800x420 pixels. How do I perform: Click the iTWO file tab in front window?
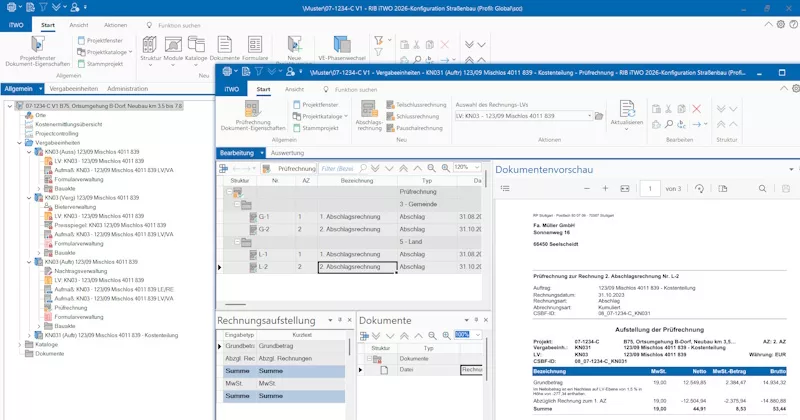click(232, 89)
